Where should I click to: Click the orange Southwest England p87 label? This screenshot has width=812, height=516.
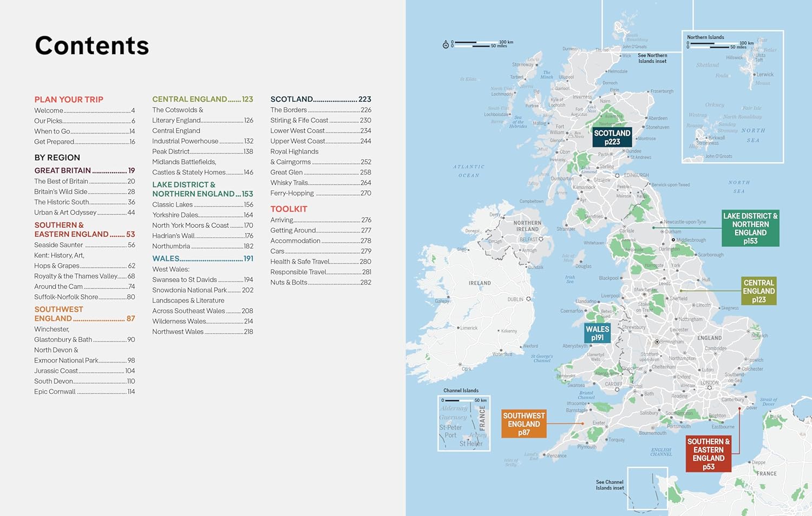[523, 424]
